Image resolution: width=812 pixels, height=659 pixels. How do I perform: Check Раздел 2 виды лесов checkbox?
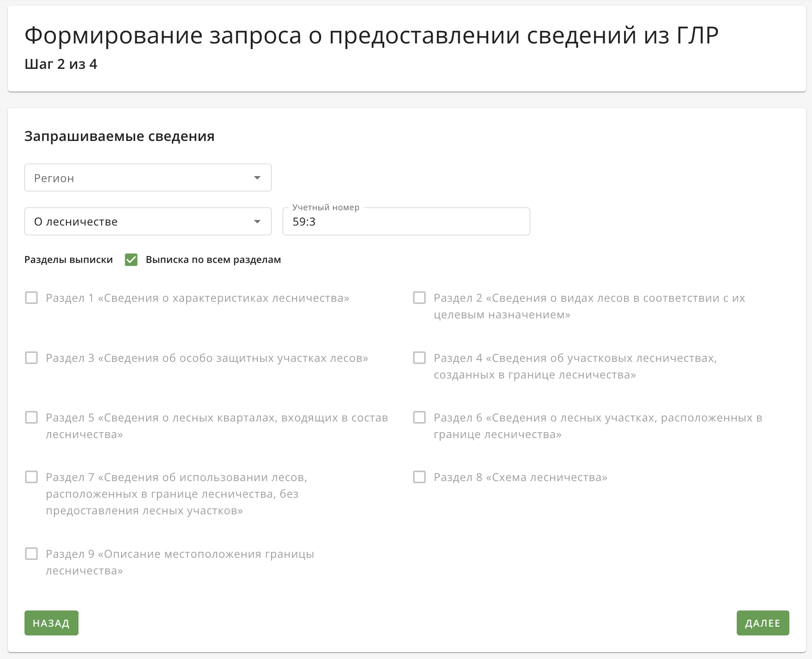click(419, 298)
